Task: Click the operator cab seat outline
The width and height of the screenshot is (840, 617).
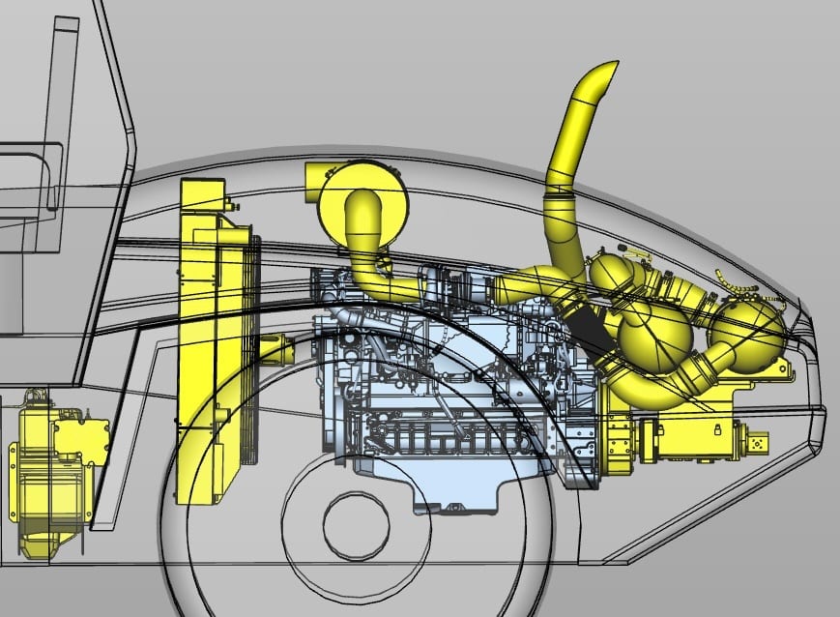Action: [x=29, y=184]
